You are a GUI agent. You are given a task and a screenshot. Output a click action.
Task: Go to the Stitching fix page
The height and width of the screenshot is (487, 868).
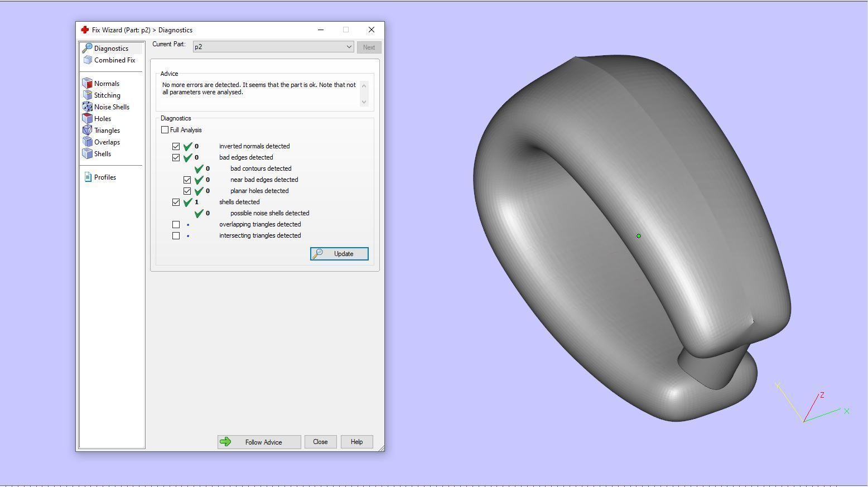coord(107,95)
